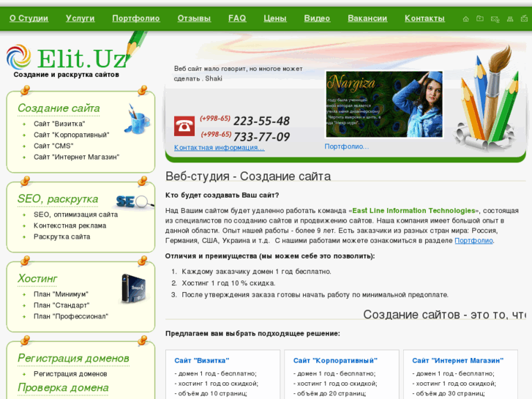Click the Контактная информация link
The width and height of the screenshot is (532, 399).
tap(220, 148)
